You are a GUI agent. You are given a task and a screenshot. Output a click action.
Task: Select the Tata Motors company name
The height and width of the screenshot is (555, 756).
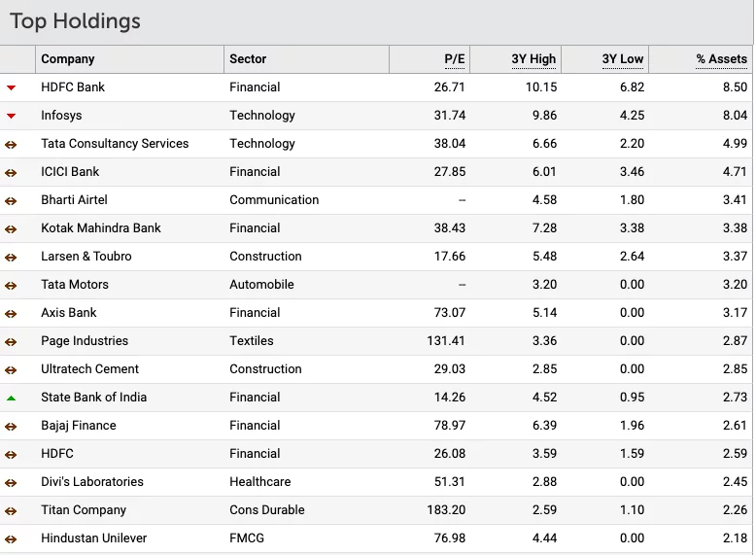pos(75,285)
